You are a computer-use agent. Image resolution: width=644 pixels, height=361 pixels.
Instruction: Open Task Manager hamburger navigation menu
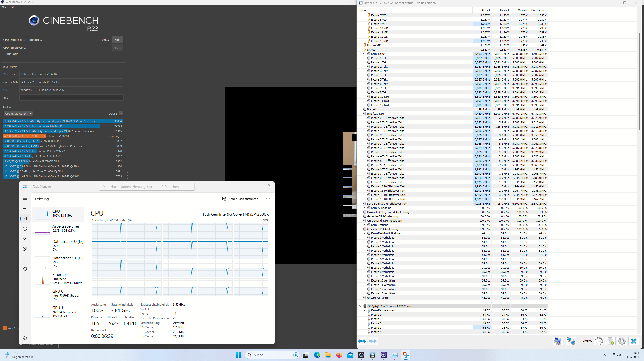point(25,199)
